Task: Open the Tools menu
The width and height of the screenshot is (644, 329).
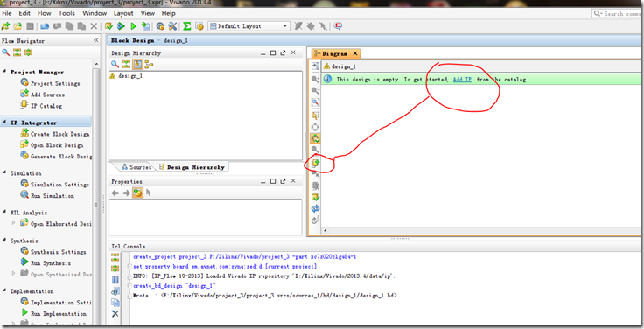Action: pyautogui.click(x=66, y=13)
